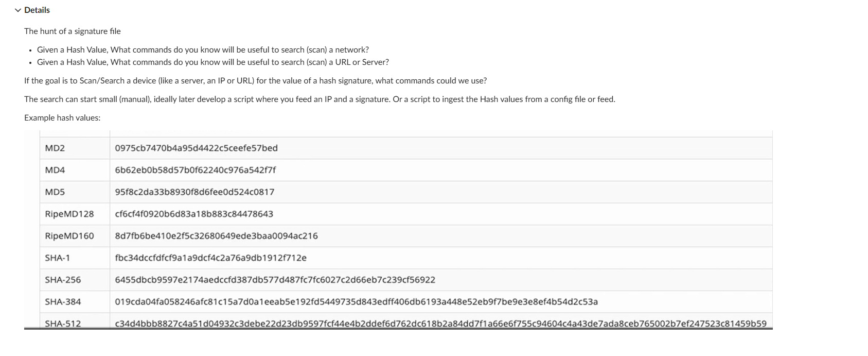Select the MD5 hash value text

pos(194,192)
